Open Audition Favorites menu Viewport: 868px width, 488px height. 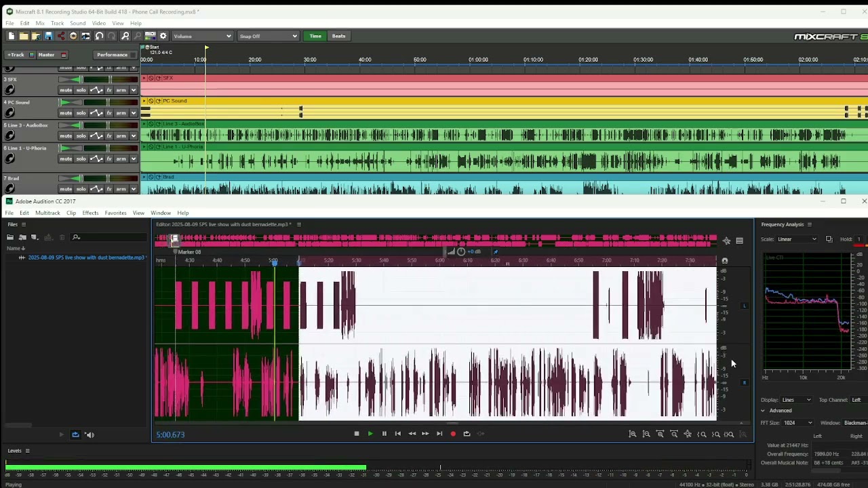115,213
